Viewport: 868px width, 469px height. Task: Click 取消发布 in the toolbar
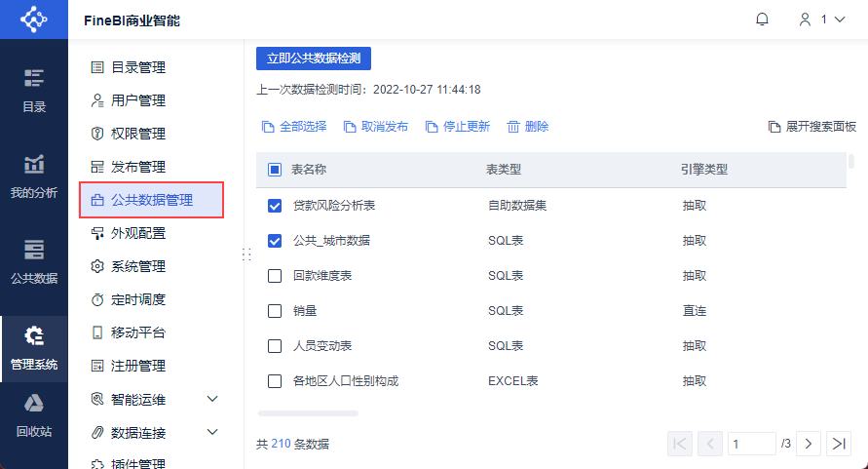click(376, 127)
